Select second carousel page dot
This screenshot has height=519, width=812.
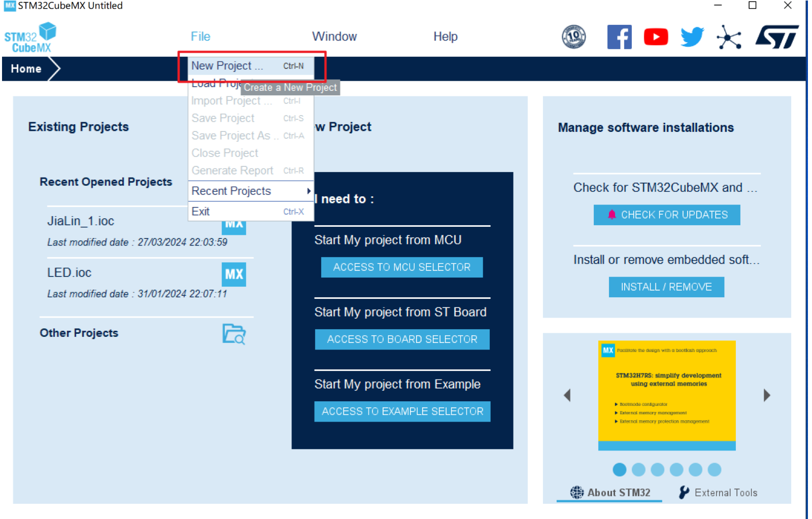[638, 470]
